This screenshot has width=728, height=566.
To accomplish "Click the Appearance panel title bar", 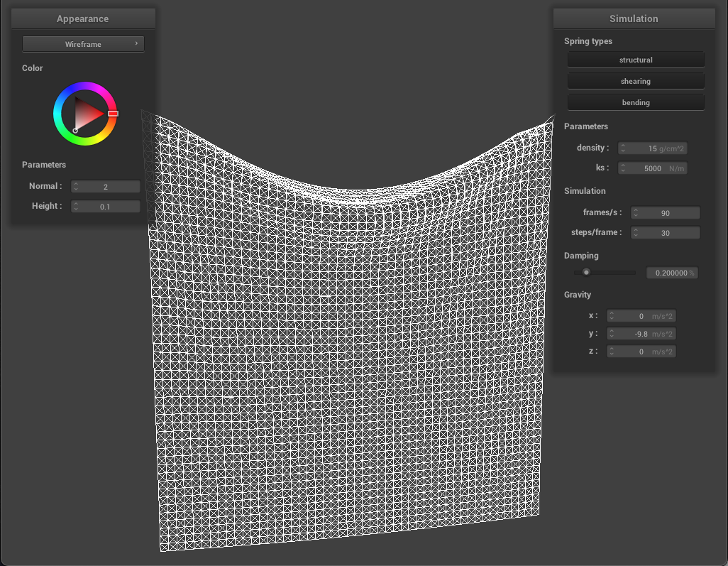I will pyautogui.click(x=83, y=18).
